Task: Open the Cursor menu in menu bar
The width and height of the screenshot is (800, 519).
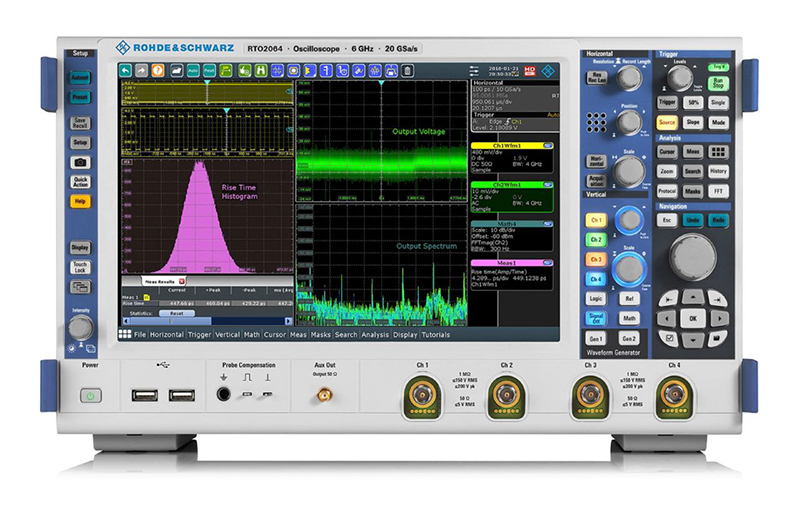Action: pos(274,335)
